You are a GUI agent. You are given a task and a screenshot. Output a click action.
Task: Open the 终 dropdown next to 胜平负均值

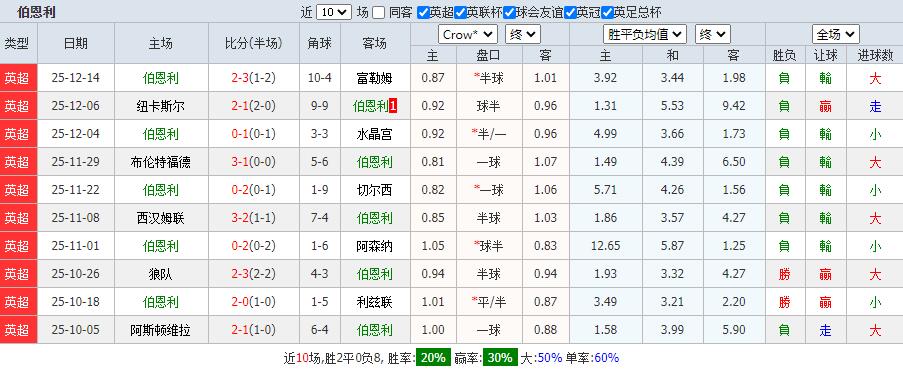pyautogui.click(x=713, y=35)
